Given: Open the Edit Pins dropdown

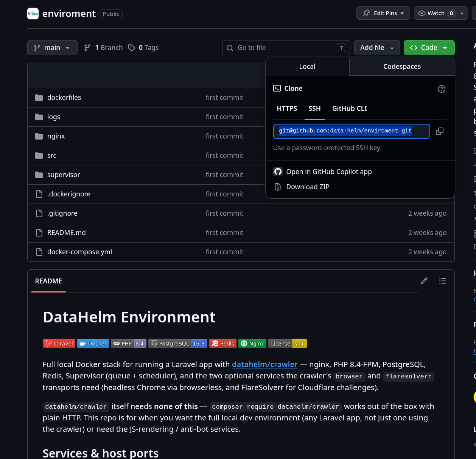Looking at the screenshot, I should coord(383,13).
